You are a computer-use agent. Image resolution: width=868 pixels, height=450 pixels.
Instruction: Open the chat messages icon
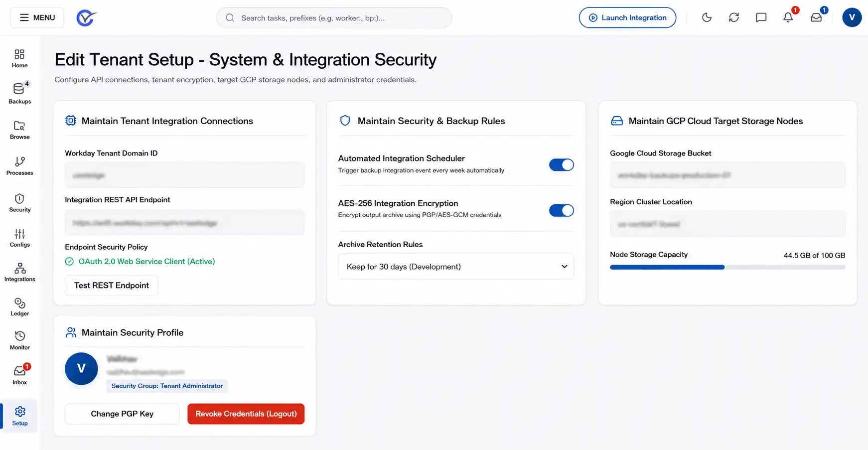(761, 17)
